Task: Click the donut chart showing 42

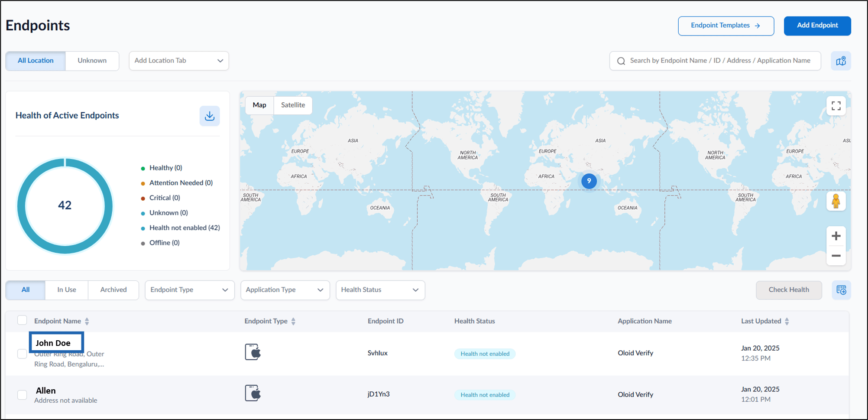Action: coord(65,205)
